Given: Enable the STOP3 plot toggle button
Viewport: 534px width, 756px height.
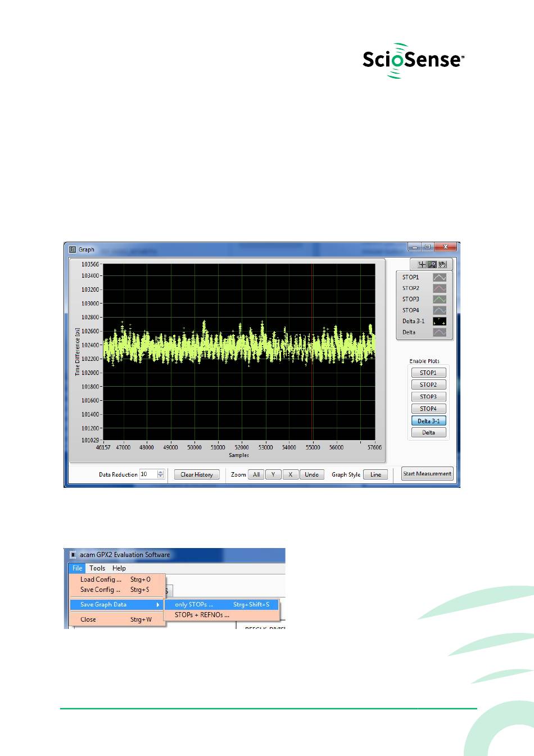Looking at the screenshot, I should [x=428, y=397].
